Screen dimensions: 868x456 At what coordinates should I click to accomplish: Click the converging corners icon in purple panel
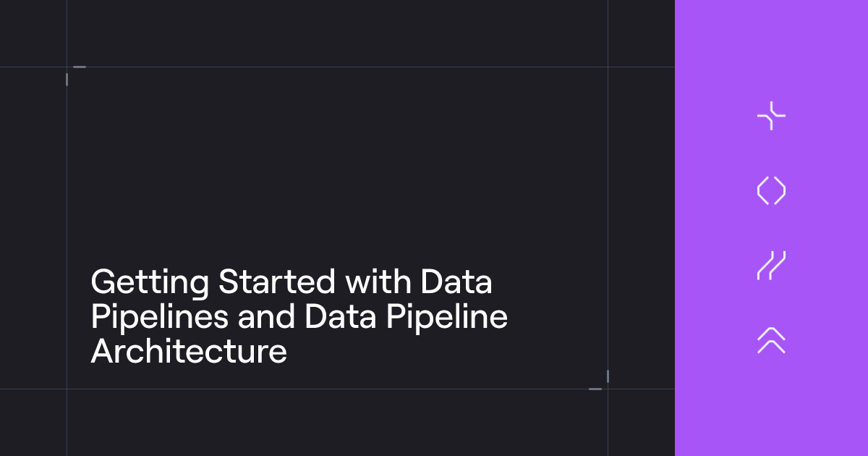[x=771, y=116]
